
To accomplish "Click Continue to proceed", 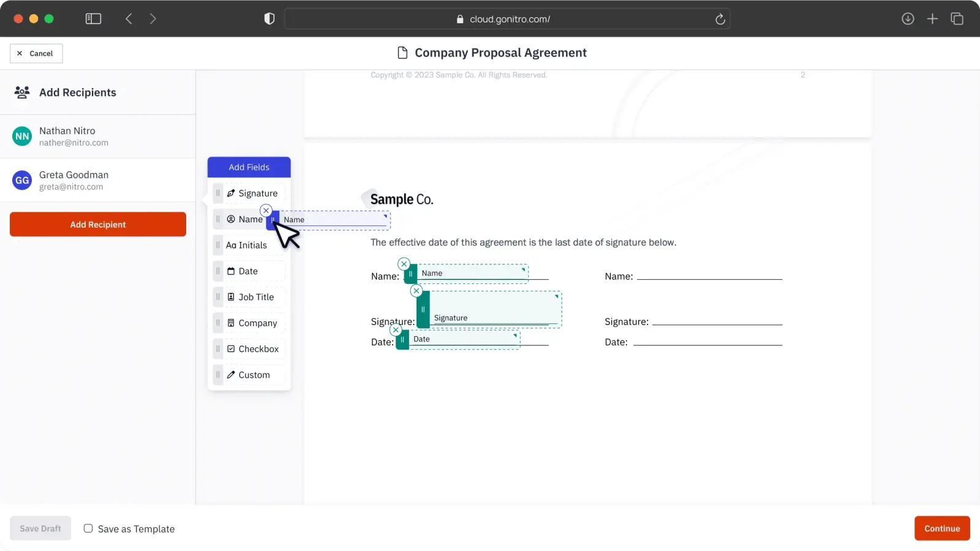I will (941, 528).
